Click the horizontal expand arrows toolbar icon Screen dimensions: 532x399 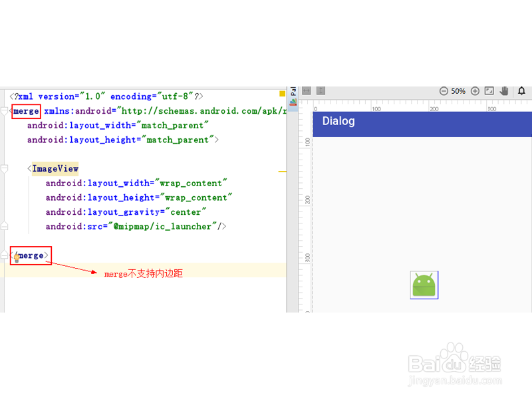(x=307, y=90)
